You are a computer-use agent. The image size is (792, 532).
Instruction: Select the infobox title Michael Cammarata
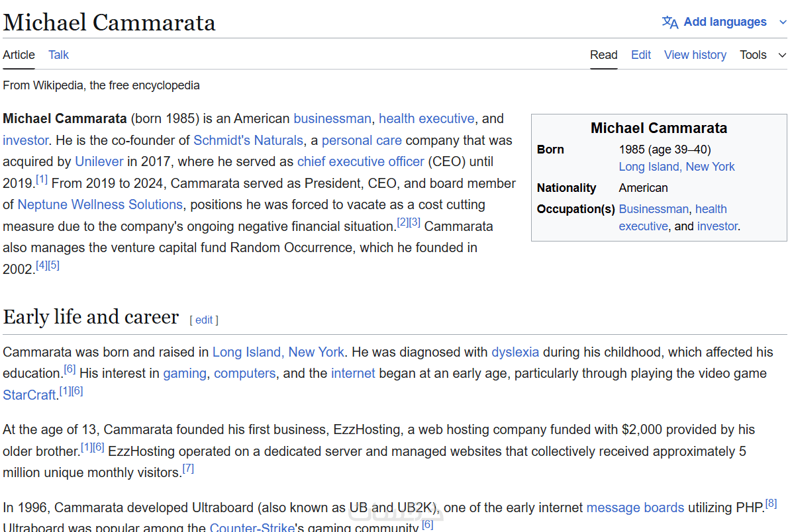coord(659,128)
